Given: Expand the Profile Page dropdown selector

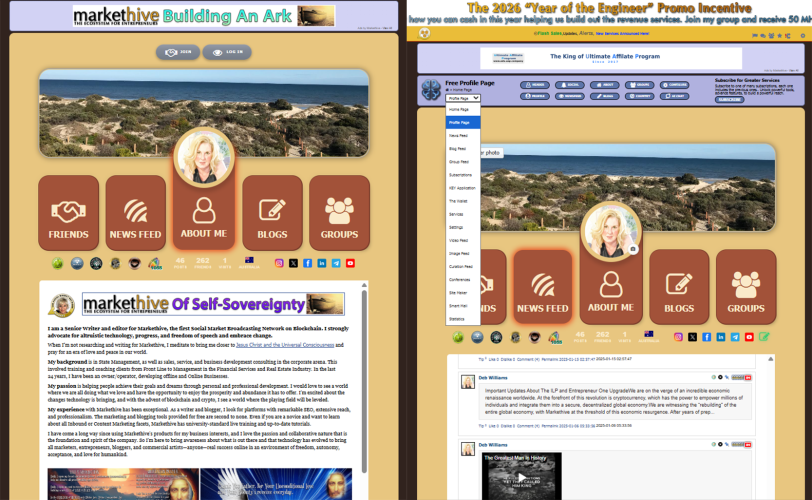Looking at the screenshot, I should click(463, 98).
